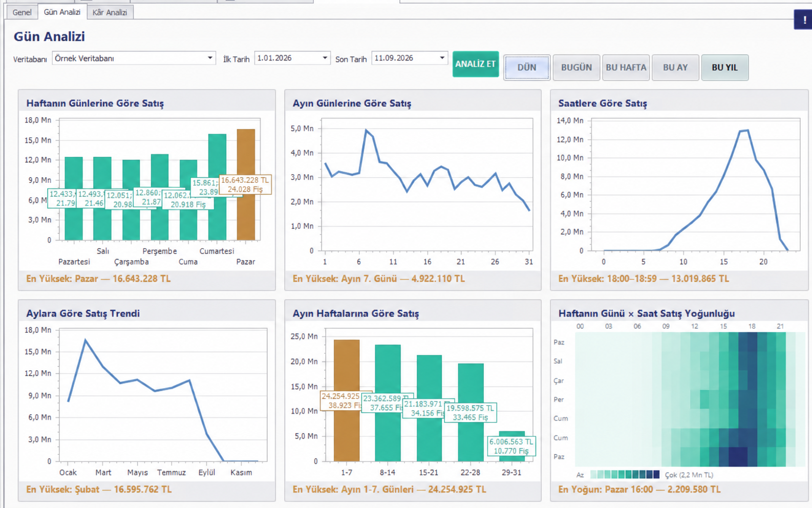
Task: Select the 8-14 bar in weeks chart
Action: click(x=388, y=403)
